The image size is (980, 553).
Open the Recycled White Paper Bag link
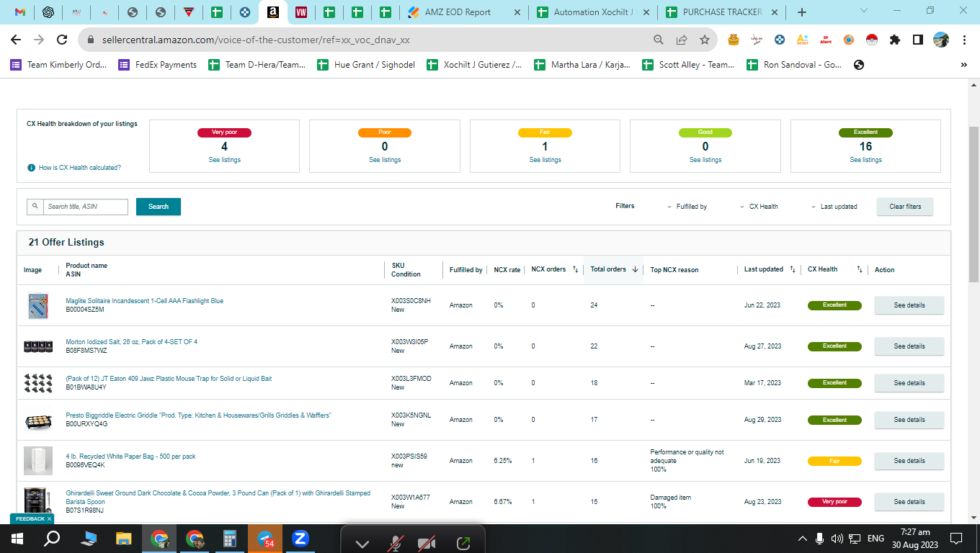(130, 457)
